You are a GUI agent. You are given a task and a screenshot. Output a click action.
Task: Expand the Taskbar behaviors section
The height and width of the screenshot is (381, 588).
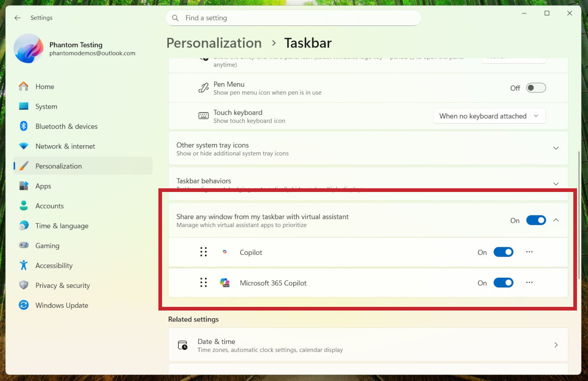[x=556, y=184]
